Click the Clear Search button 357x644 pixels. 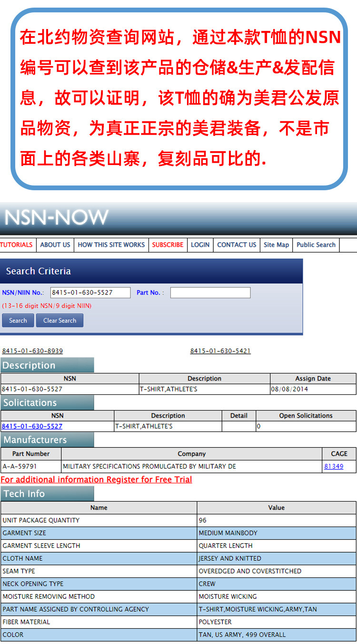[x=59, y=321]
